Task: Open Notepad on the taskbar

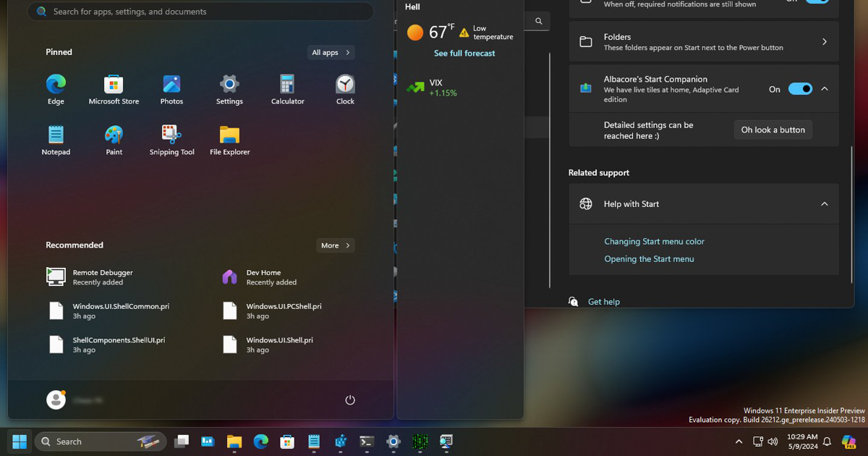Action: 314,441
